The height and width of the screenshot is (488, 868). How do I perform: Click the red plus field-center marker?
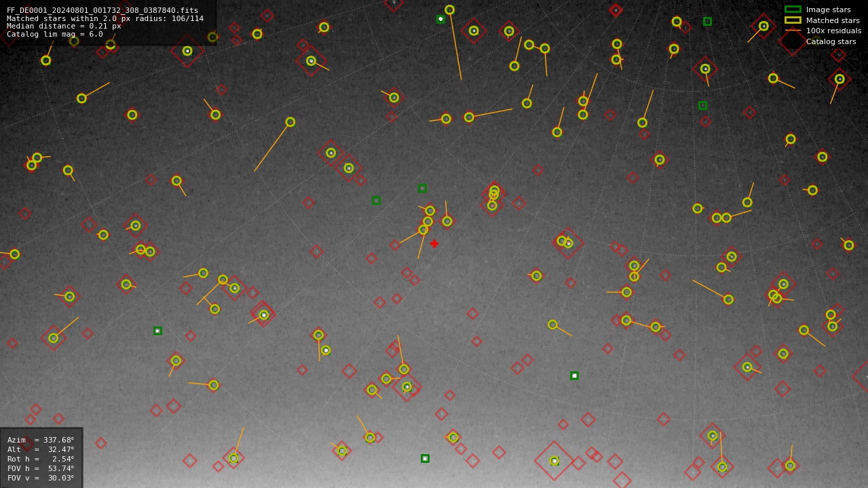(434, 244)
